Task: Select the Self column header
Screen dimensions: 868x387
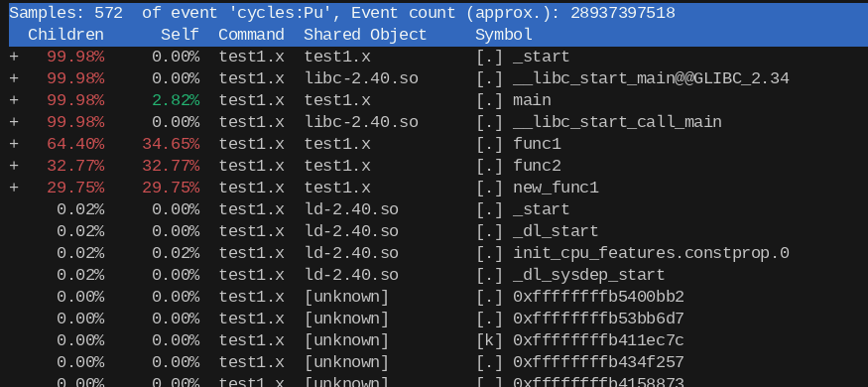Action: [x=180, y=35]
